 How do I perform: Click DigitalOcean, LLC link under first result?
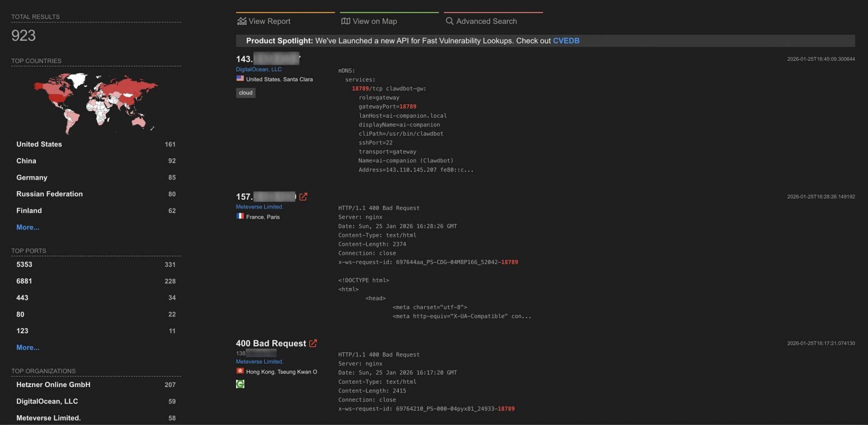click(x=259, y=69)
